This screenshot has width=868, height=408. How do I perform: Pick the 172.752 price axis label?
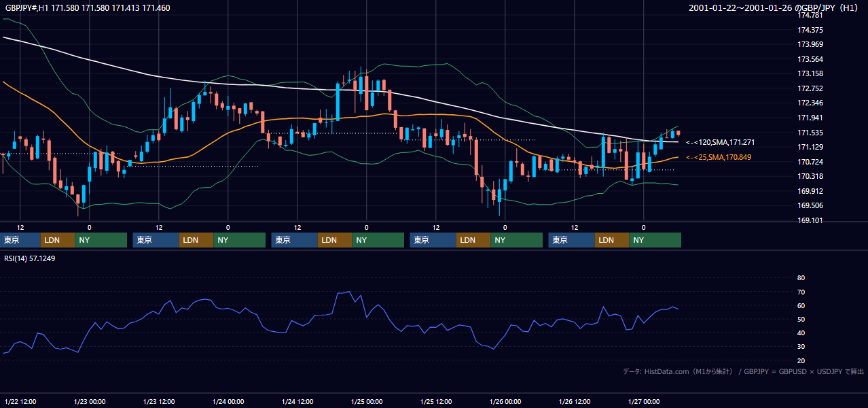coord(810,88)
